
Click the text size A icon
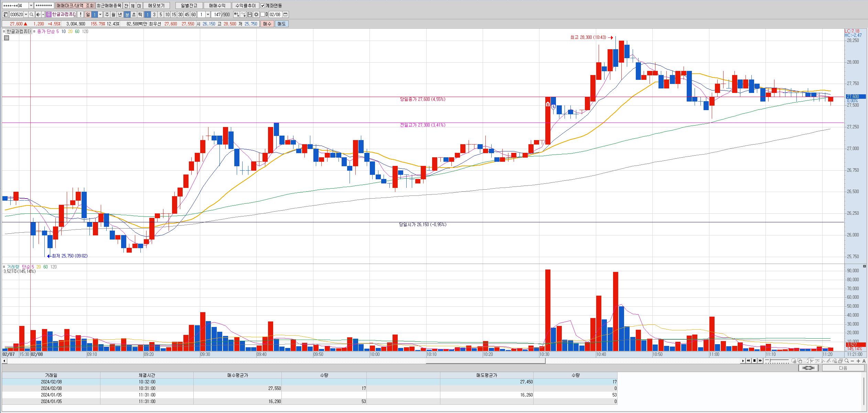click(x=864, y=361)
